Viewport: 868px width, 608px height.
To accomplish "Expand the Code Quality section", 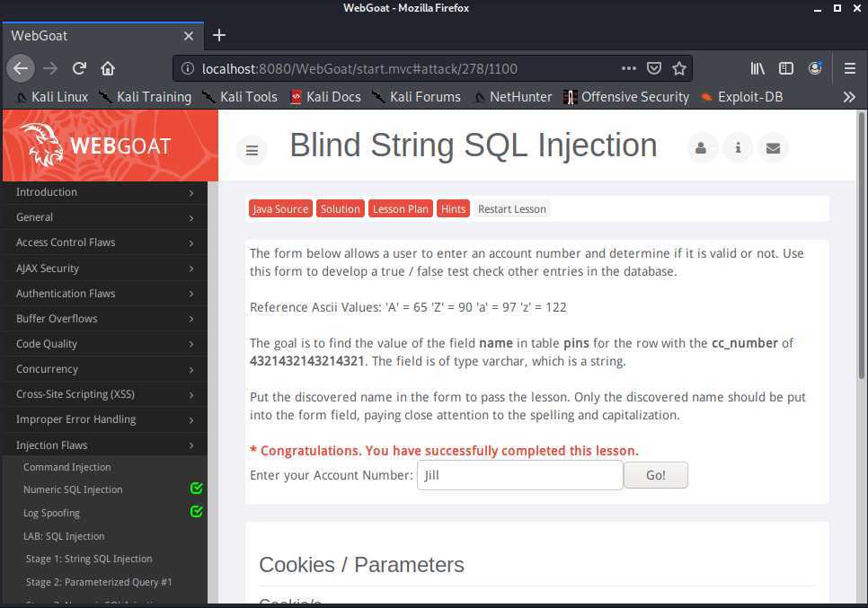I will click(x=105, y=344).
